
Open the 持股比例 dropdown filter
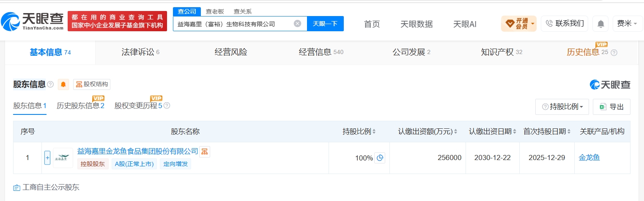pyautogui.click(x=562, y=107)
